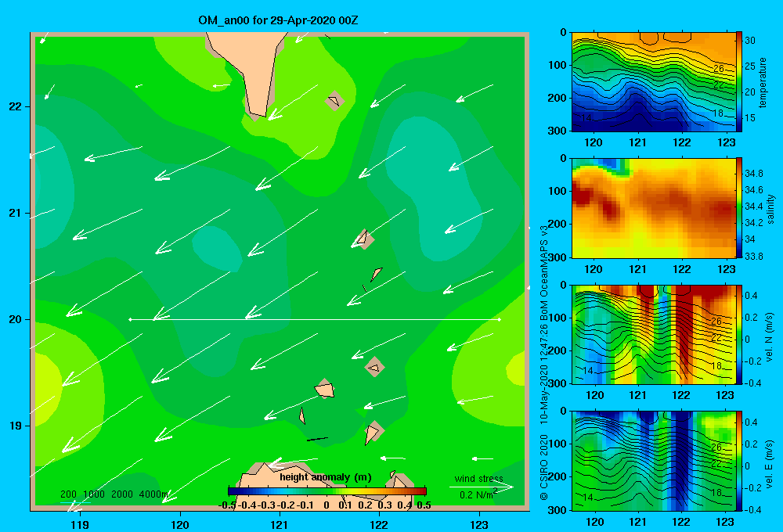
Task: Click the plot title OM_an00 for 29-Apr-2020 00Z
Action: point(278,20)
